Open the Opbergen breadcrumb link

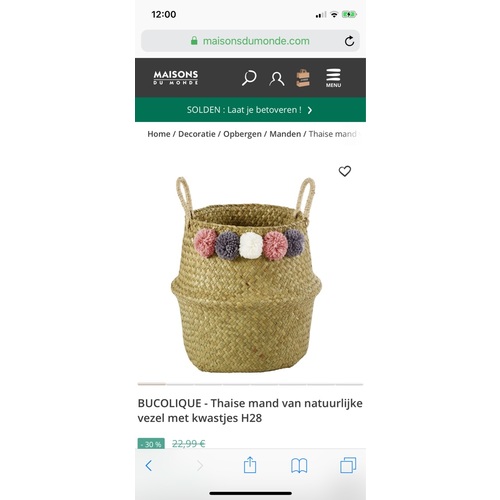pos(242,134)
